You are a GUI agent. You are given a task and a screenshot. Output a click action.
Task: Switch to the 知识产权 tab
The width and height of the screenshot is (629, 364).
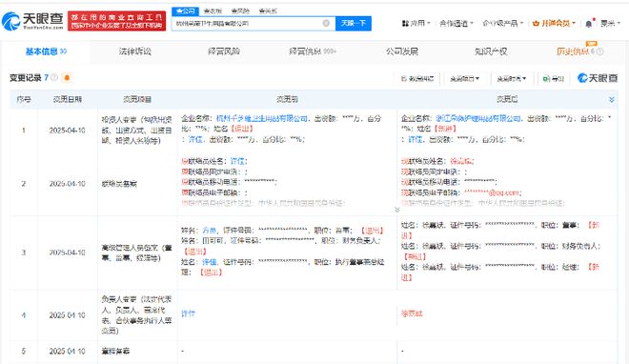tap(491, 51)
